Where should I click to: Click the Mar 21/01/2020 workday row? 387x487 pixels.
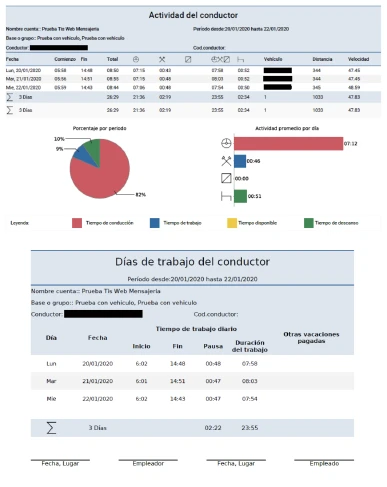tap(192, 381)
